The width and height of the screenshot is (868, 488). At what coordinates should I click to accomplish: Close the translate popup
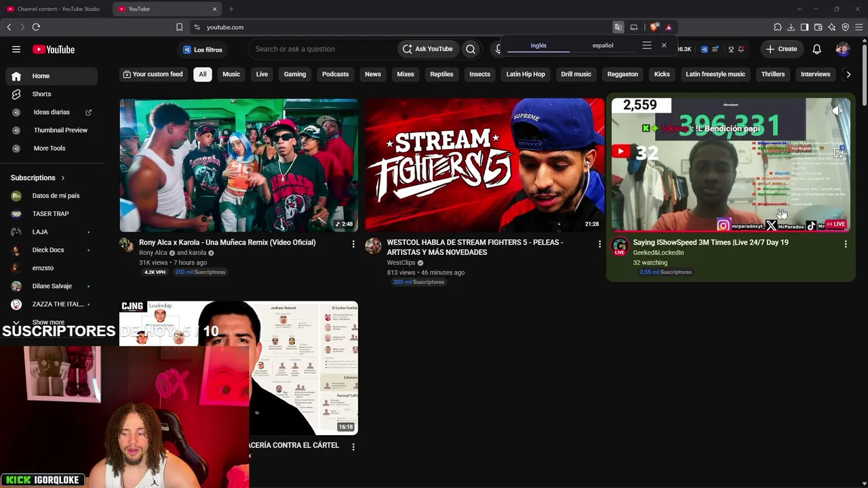point(664,45)
